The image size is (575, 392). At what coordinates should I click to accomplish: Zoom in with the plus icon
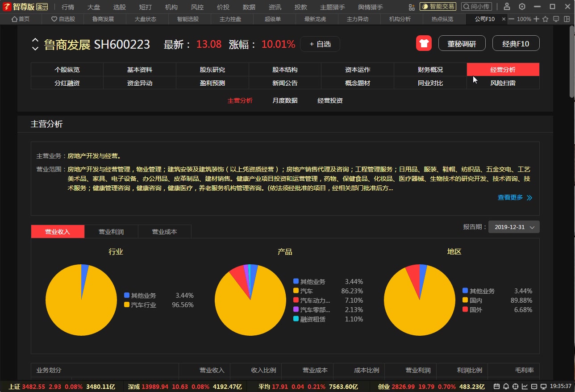[x=537, y=19]
